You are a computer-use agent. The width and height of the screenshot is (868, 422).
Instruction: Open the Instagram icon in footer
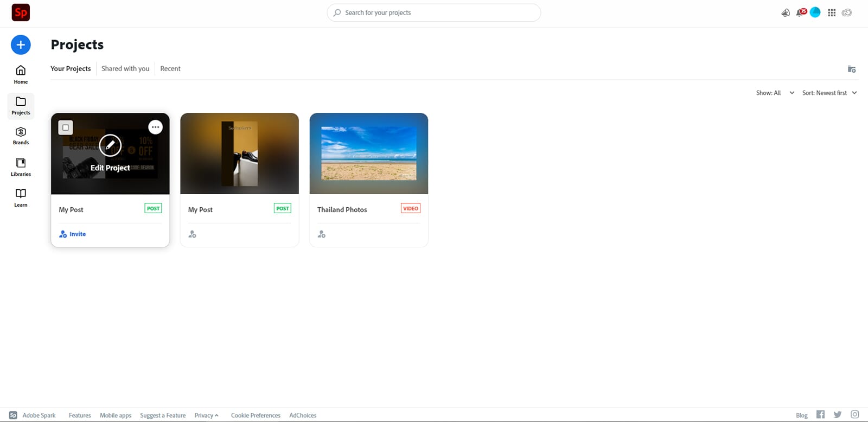tap(854, 414)
